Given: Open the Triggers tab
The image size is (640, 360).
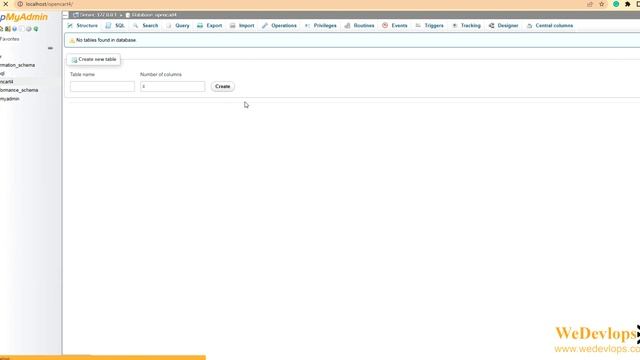Looking at the screenshot, I should click(429, 25).
